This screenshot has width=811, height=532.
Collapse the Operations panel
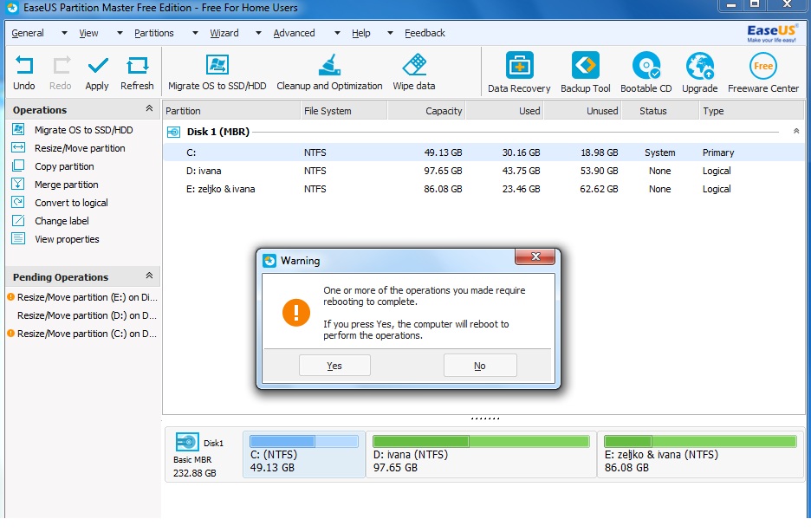[149, 109]
